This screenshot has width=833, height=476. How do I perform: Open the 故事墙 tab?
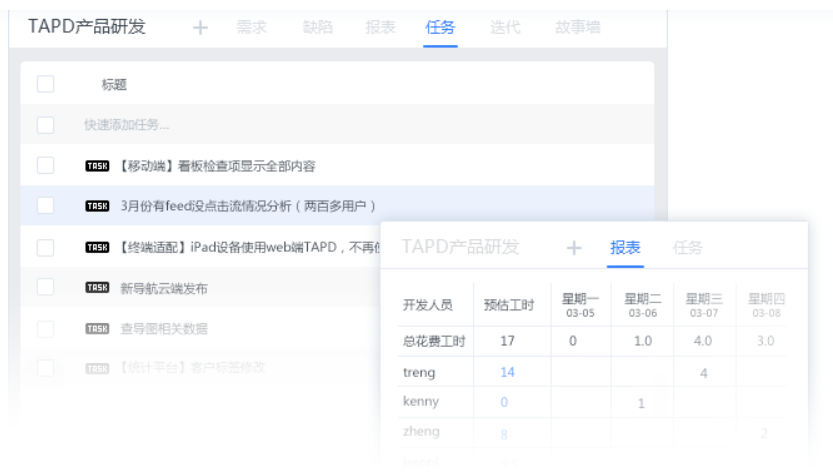point(578,28)
